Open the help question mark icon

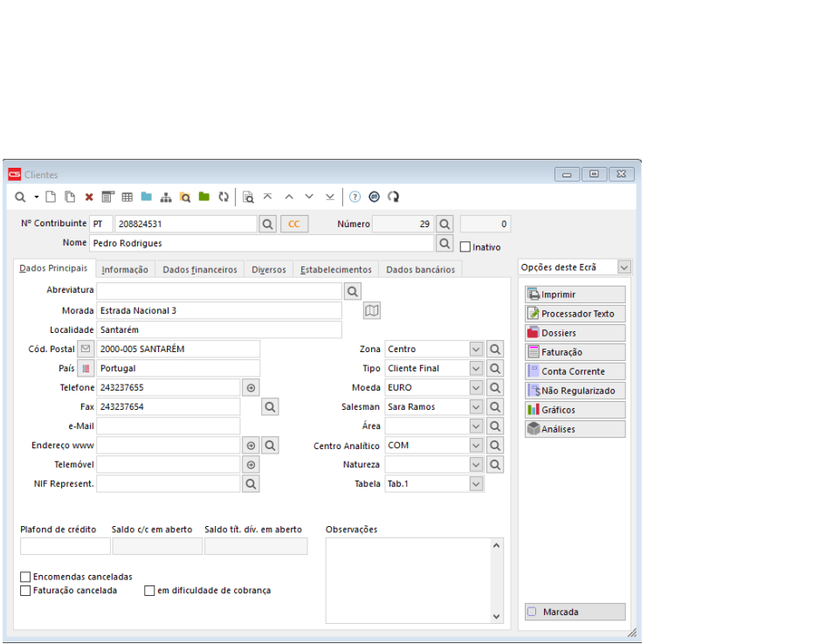point(355,197)
